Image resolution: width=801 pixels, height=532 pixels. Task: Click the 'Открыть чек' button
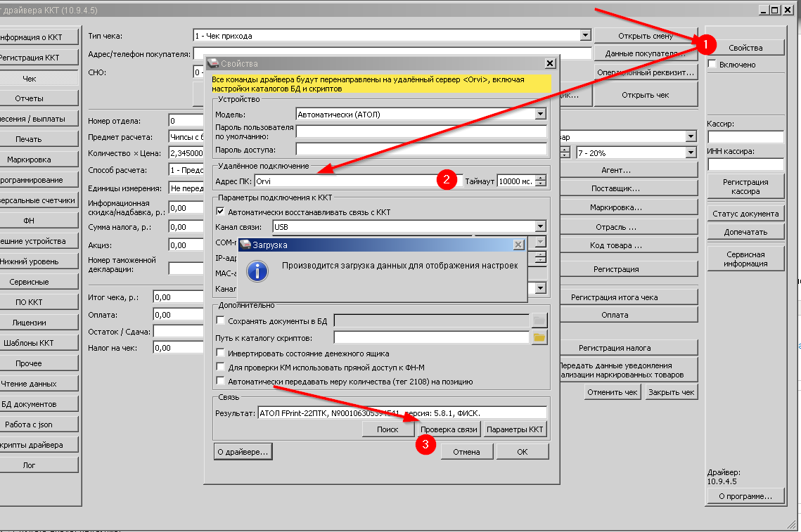[x=645, y=95]
